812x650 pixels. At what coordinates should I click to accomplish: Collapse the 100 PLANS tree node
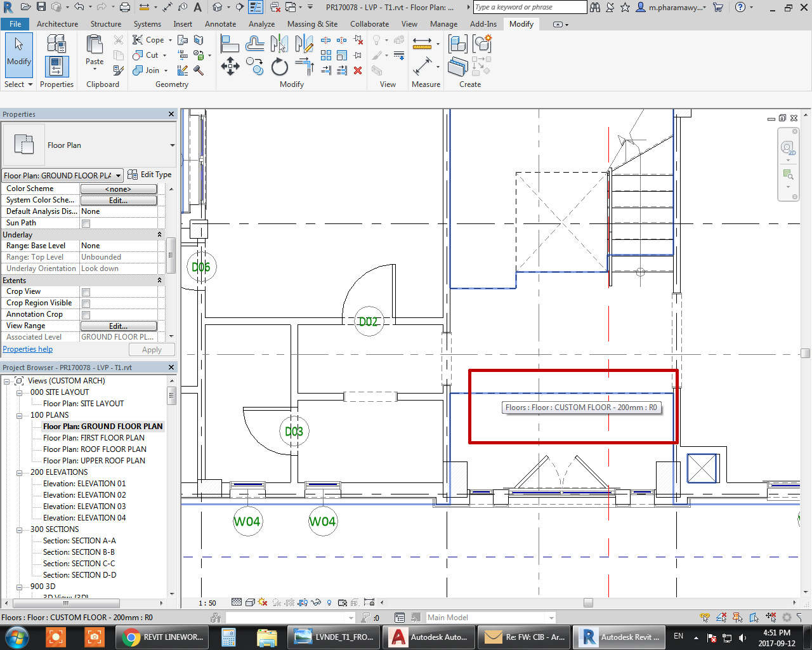tap(20, 415)
